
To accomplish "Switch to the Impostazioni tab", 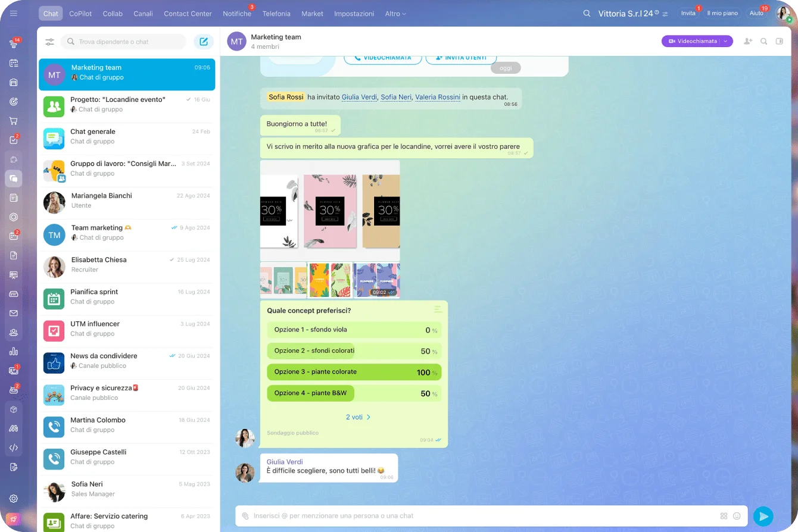I will [x=354, y=13].
